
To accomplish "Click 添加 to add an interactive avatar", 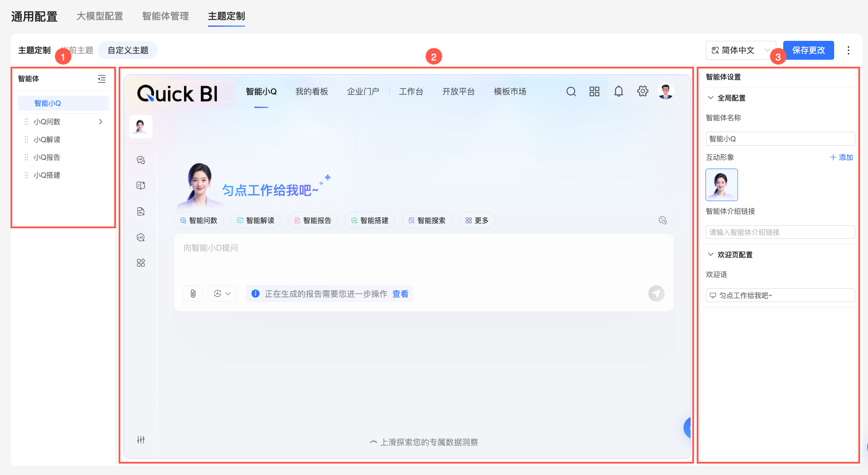I will 841,157.
